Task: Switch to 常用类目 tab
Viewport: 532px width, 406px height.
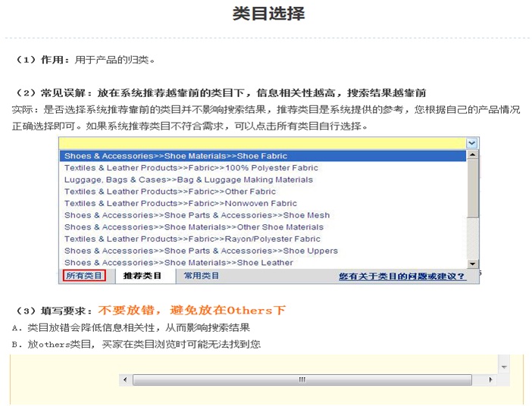Action: [202, 276]
